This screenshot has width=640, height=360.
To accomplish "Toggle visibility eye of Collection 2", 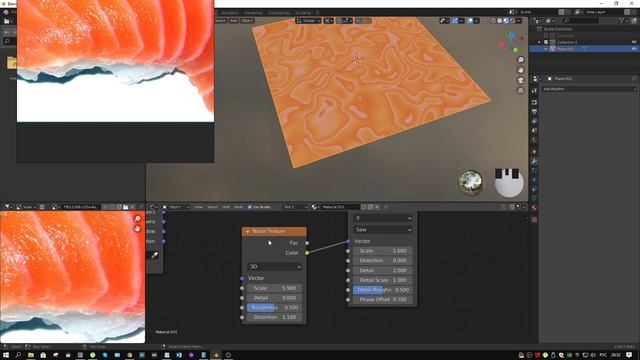I will (634, 42).
